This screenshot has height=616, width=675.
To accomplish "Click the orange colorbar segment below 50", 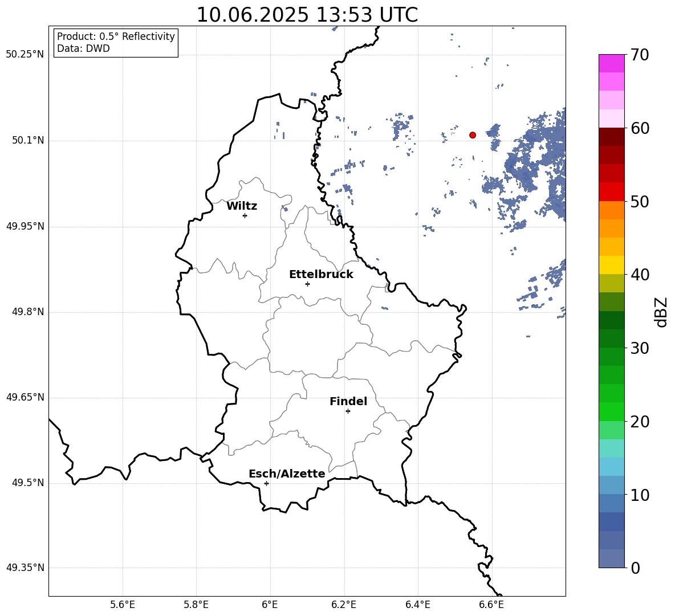I will pyautogui.click(x=612, y=210).
